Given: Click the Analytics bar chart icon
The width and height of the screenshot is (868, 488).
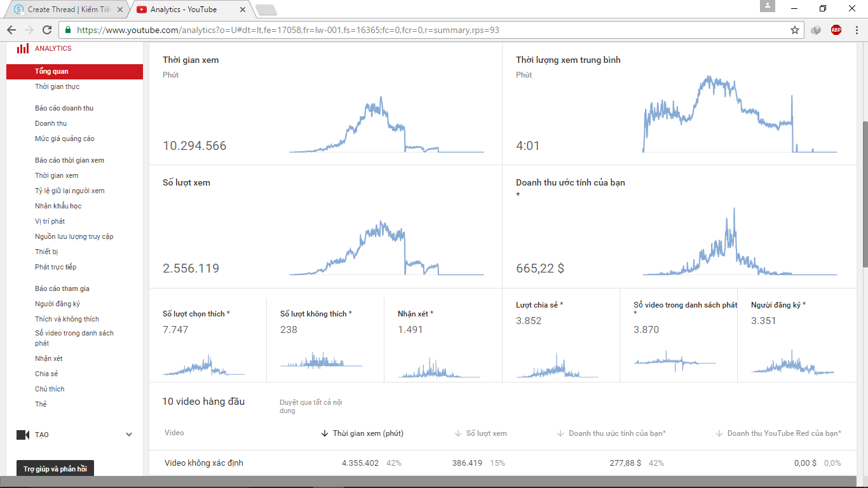Looking at the screenshot, I should click(x=23, y=48).
